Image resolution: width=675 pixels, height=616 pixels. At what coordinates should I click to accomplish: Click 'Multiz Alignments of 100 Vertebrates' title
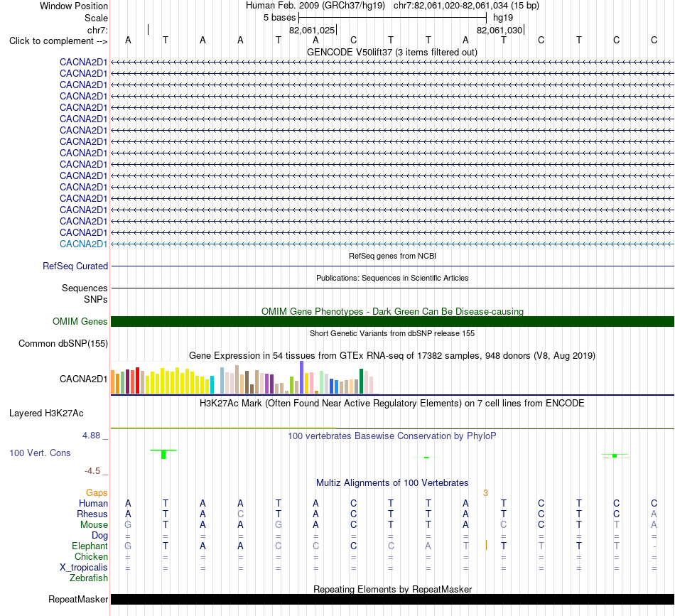[392, 483]
